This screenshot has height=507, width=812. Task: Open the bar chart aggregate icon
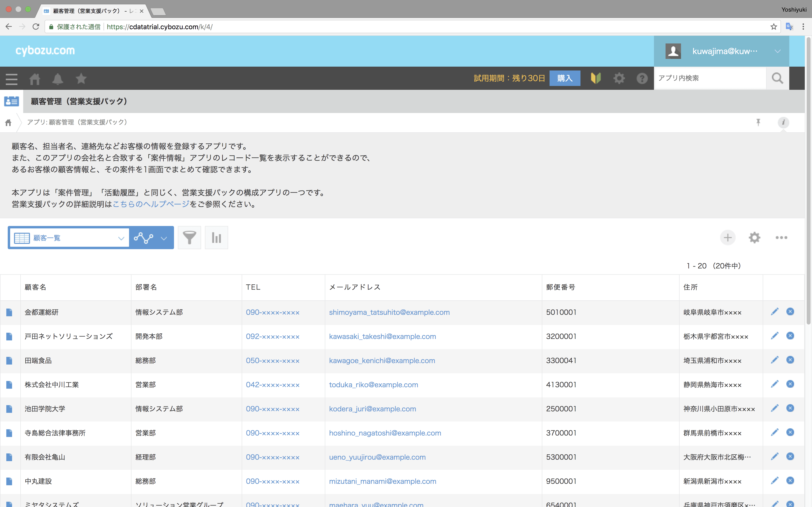tap(217, 238)
